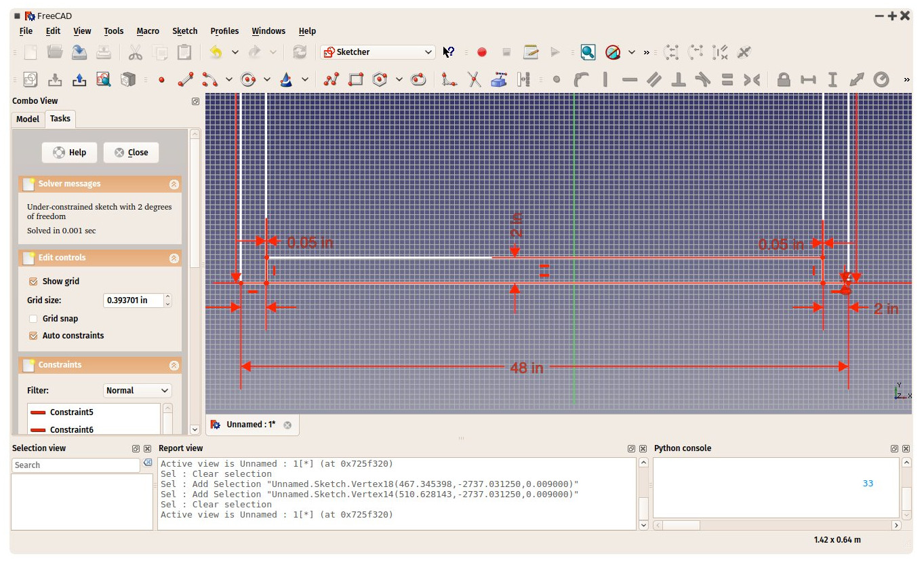924x563 pixels.
Task: Expand the conic tools dropdown arrow
Action: pos(305,80)
